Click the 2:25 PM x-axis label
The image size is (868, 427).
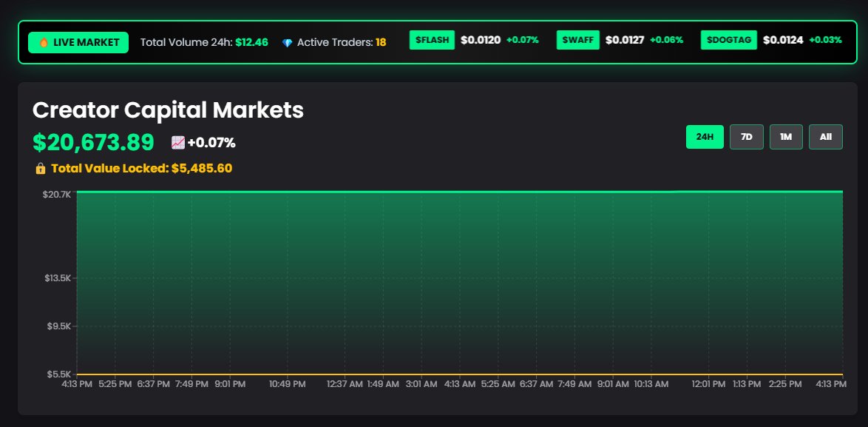point(785,384)
